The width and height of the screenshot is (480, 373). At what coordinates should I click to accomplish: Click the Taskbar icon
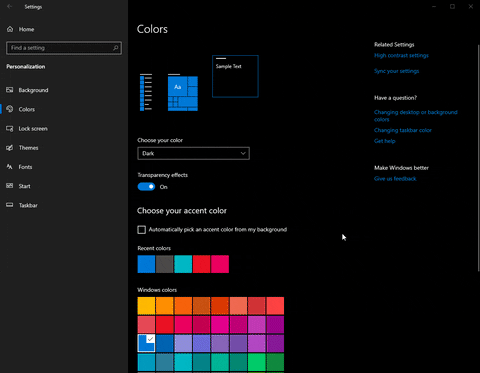[10, 205]
